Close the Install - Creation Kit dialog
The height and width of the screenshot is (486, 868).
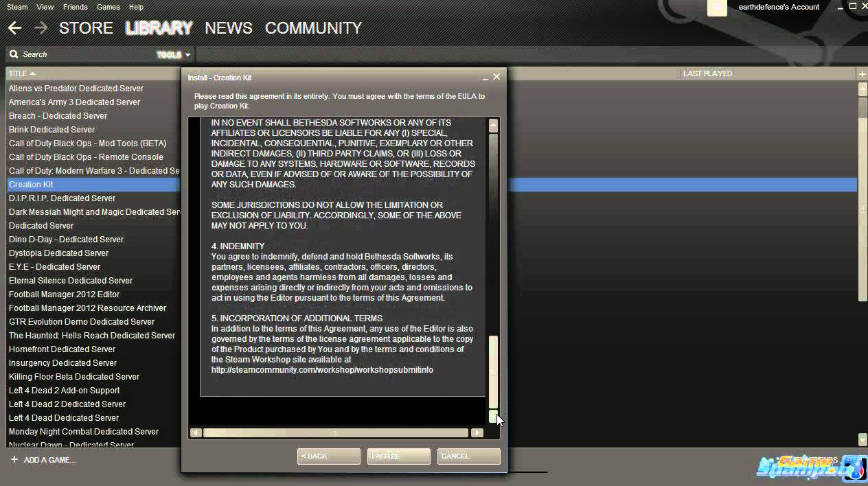496,77
